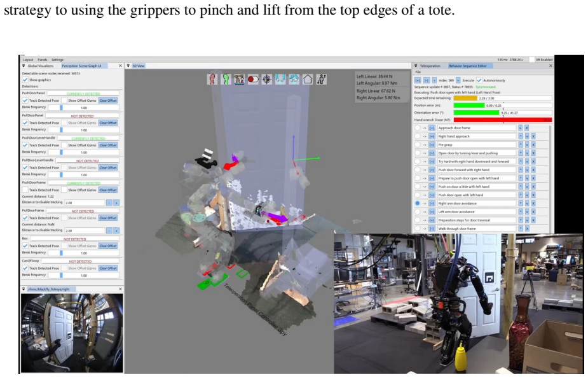Image resolution: width=588 pixels, height=378 pixels.
Task: Switch to the Global Visualizers tab
Action: click(x=41, y=66)
